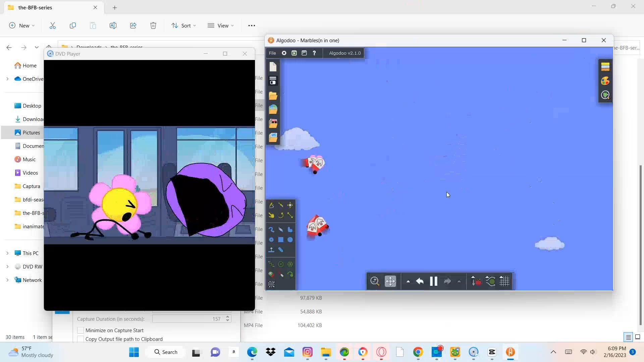Select the Polygon tool in Algodoo
Image resolution: width=644 pixels, height=362 pixels.
click(290, 230)
